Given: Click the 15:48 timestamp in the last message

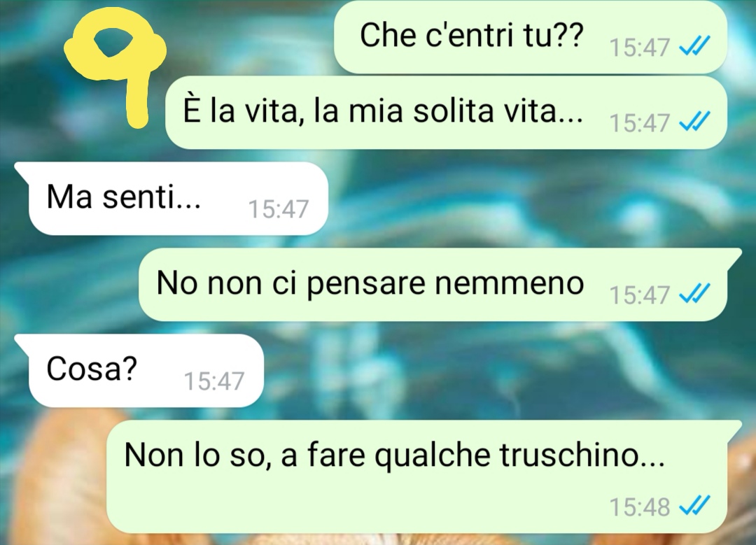Looking at the screenshot, I should pyautogui.click(x=640, y=507).
